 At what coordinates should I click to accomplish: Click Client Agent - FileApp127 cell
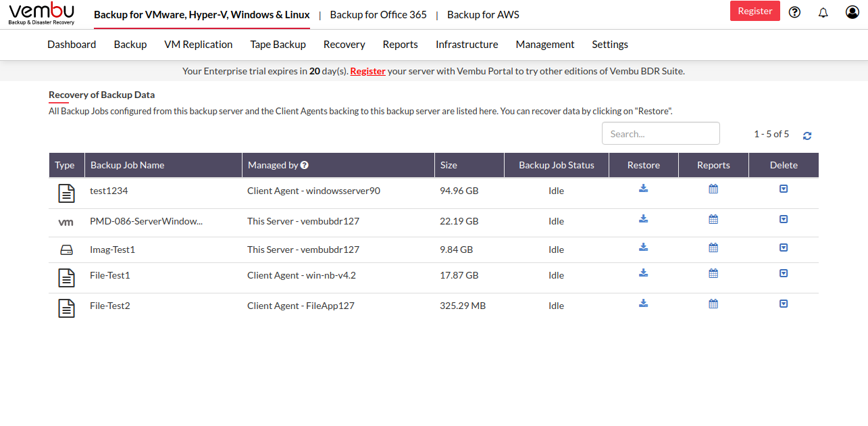point(301,306)
